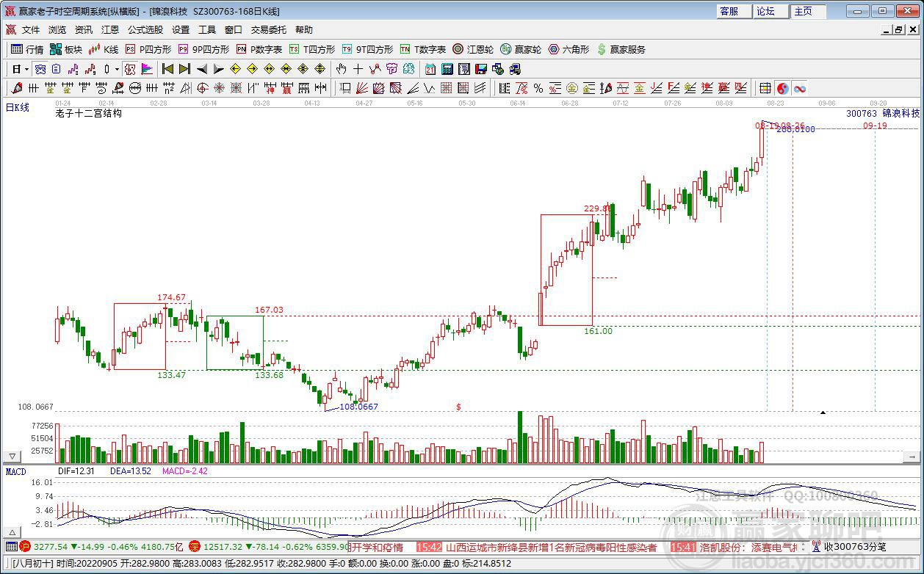Viewport: 924px width, 574px height.
Task: Toggle the pressed blue swirl icon
Action: pyautogui.click(x=40, y=69)
